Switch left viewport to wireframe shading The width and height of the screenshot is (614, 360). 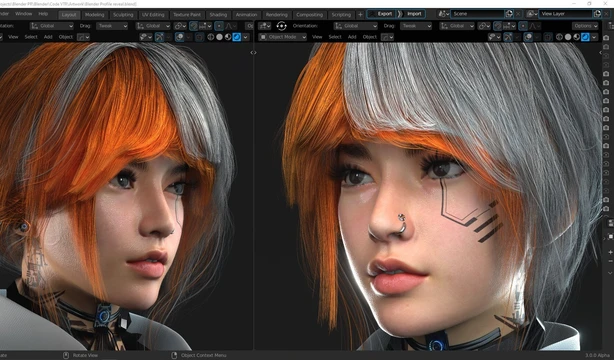pyautogui.click(x=211, y=37)
